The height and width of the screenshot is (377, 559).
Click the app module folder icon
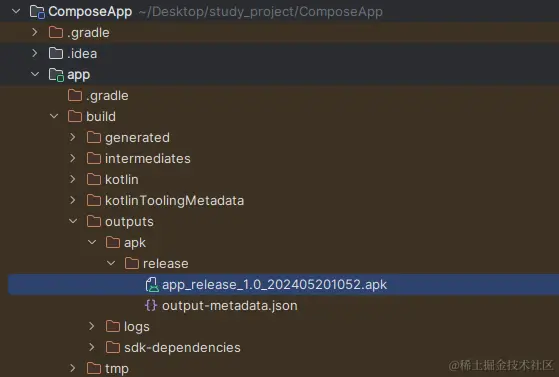(56, 75)
